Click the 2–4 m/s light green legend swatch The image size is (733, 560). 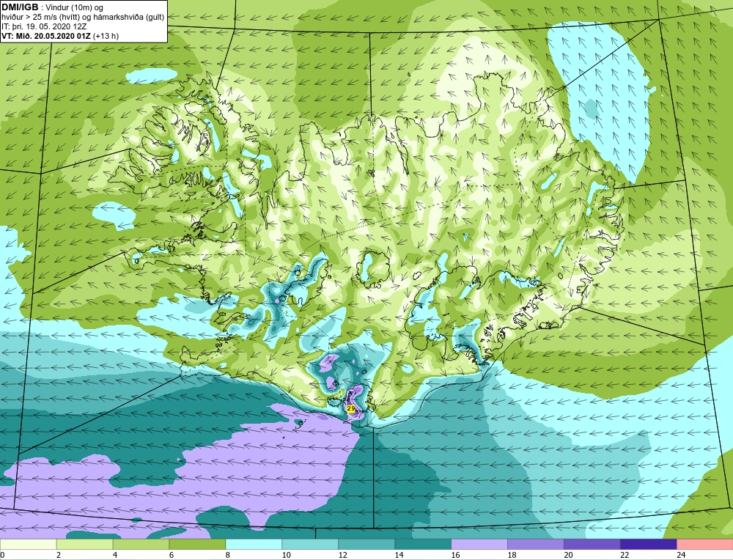pos(84,544)
